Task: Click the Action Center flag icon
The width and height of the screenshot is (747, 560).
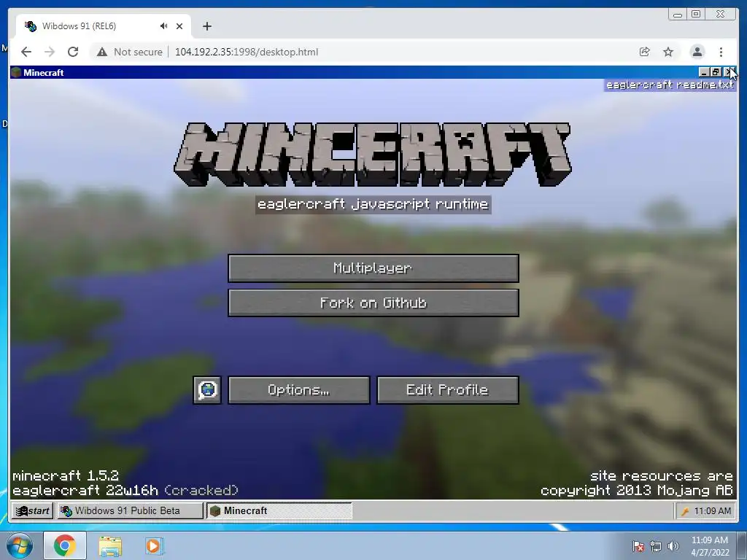Action: pyautogui.click(x=638, y=546)
